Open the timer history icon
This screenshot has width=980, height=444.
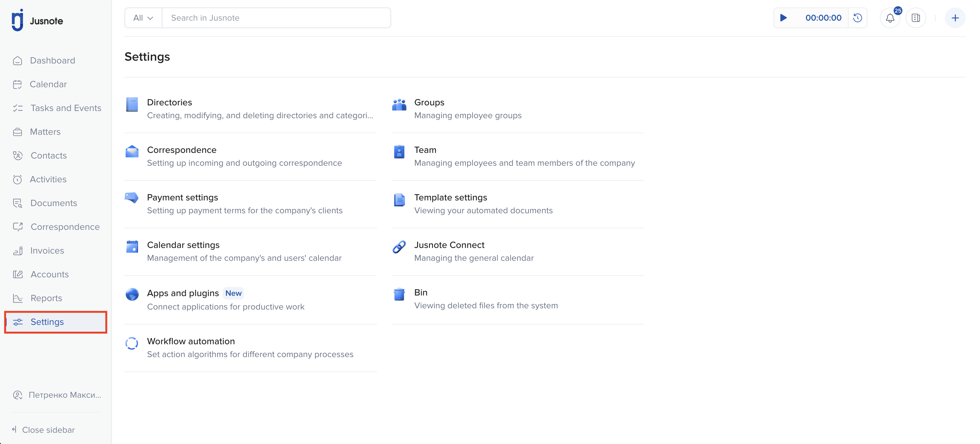(857, 18)
